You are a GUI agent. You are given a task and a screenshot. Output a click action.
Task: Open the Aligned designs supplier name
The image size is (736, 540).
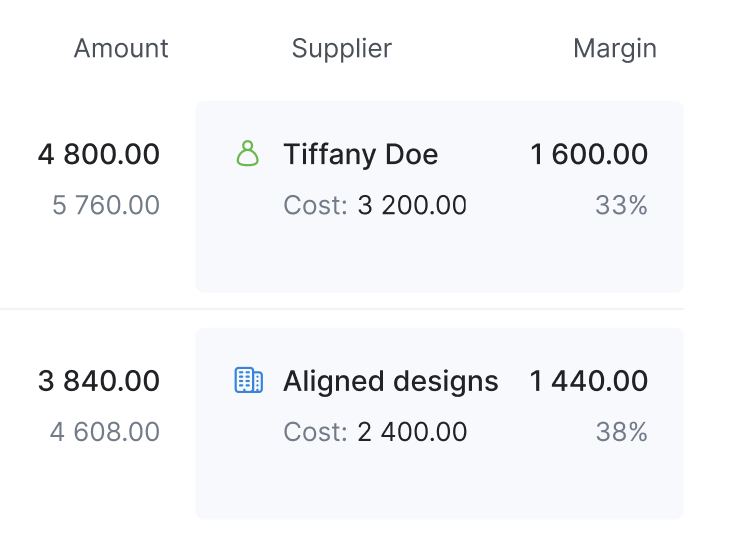click(x=390, y=381)
